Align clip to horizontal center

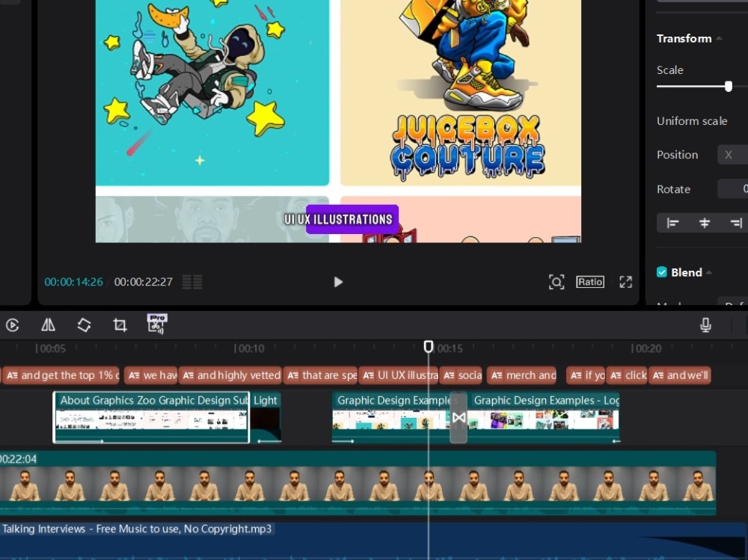point(704,223)
